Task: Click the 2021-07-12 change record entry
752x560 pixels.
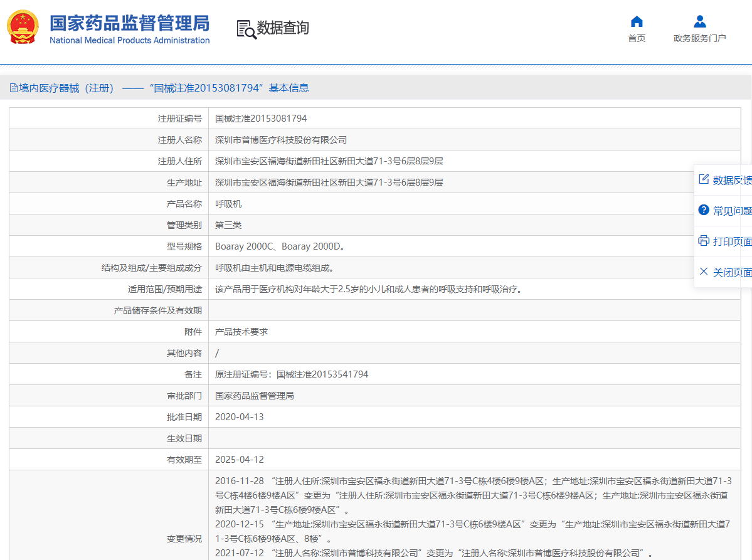Action: click(x=434, y=553)
